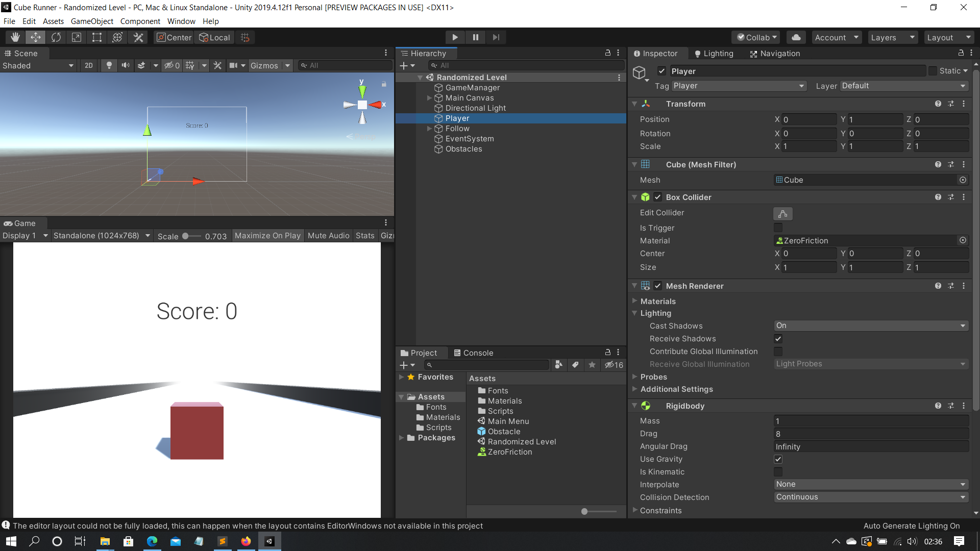Switch to the Console tab
The image size is (980, 551).
pyautogui.click(x=473, y=353)
